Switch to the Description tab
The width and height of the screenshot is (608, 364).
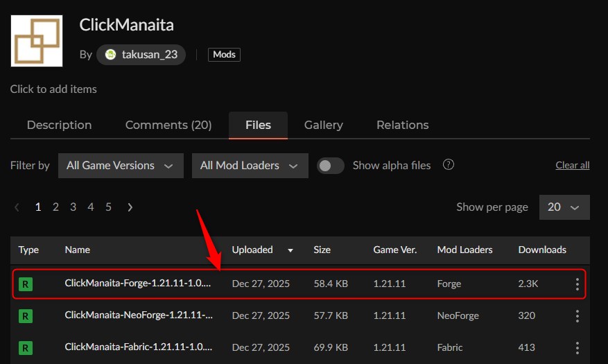(59, 125)
